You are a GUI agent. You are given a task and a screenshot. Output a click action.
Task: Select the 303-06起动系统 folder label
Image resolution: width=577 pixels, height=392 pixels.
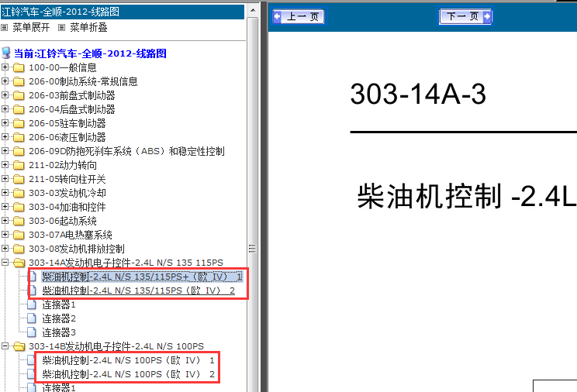(63, 221)
